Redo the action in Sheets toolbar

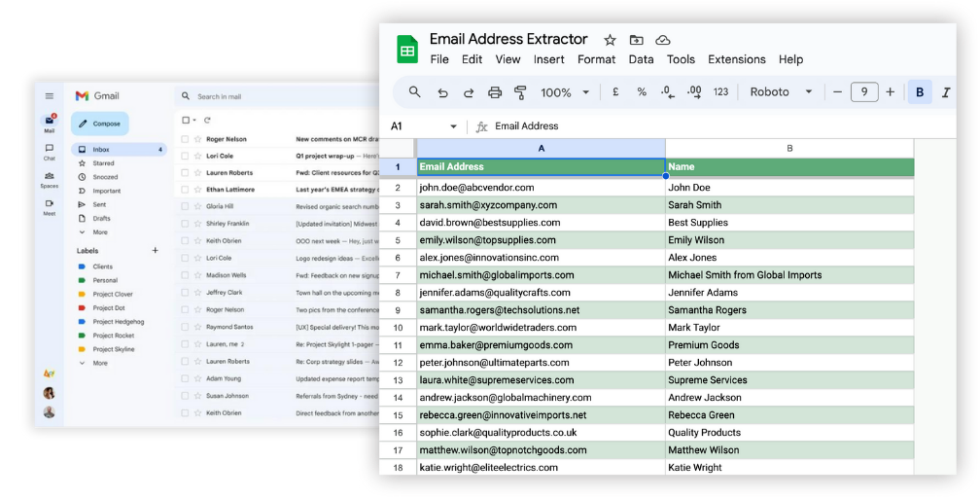pos(469,92)
